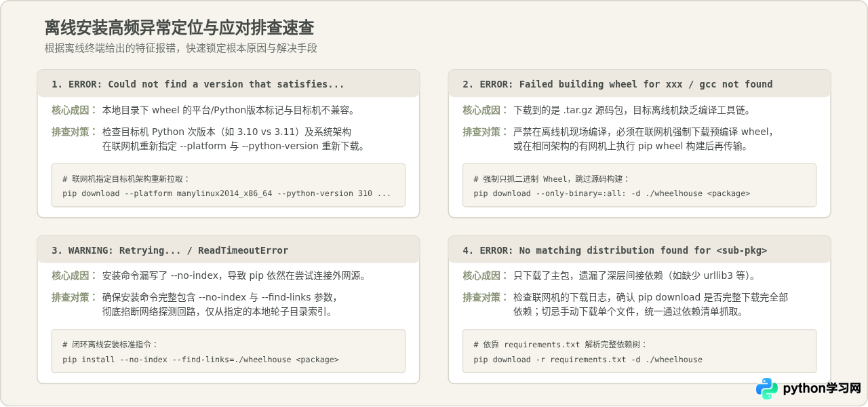Click text 本地目录下 wheel 的平台/Python版本标记与目标机不兼容

[229, 110]
